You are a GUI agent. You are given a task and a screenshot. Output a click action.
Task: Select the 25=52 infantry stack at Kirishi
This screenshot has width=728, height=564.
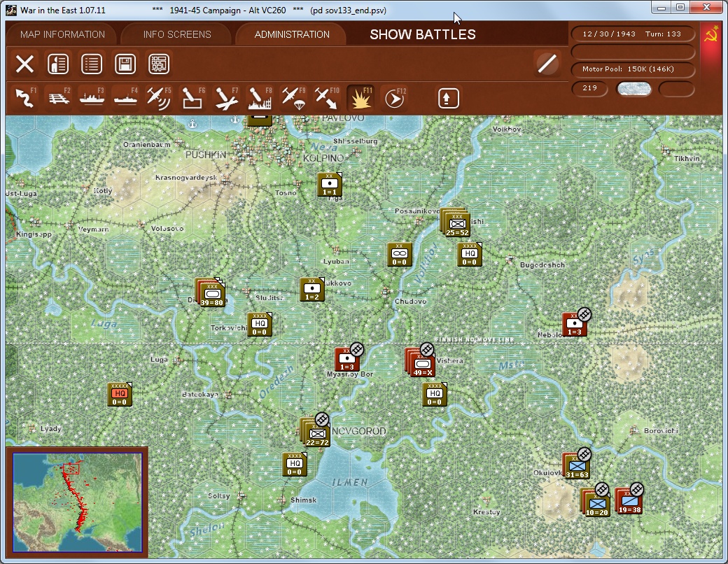point(456,224)
